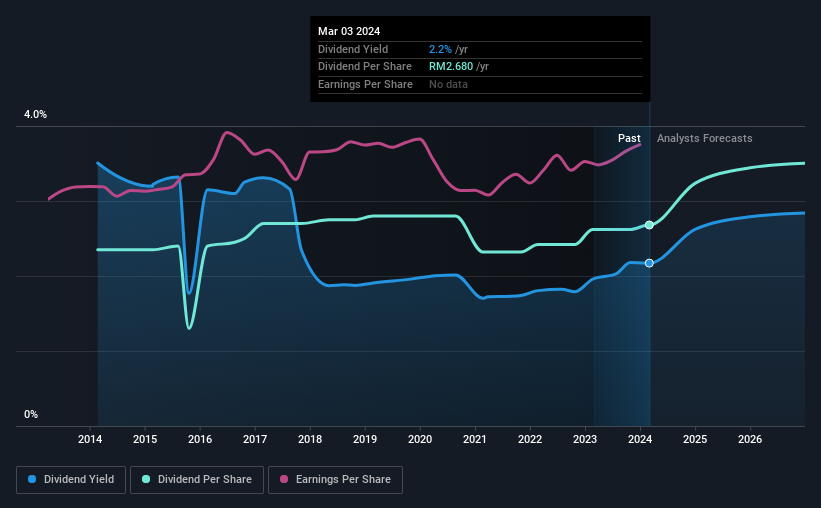The image size is (821, 508).
Task: Click the 2021 x-axis label
Action: tap(475, 439)
